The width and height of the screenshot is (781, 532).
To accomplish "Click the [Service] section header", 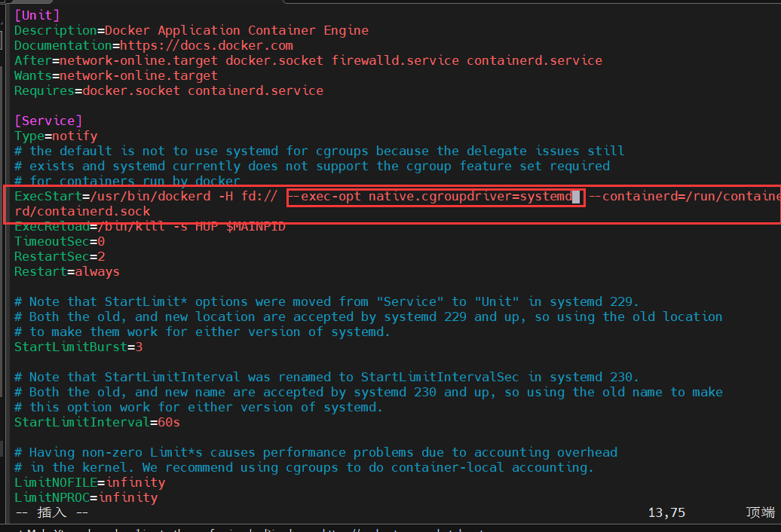I will tap(47, 121).
